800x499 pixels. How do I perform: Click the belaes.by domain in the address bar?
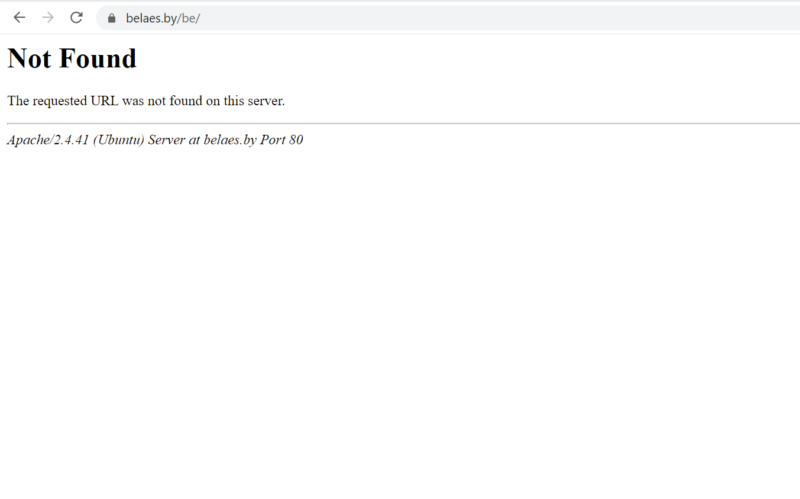tap(151, 19)
